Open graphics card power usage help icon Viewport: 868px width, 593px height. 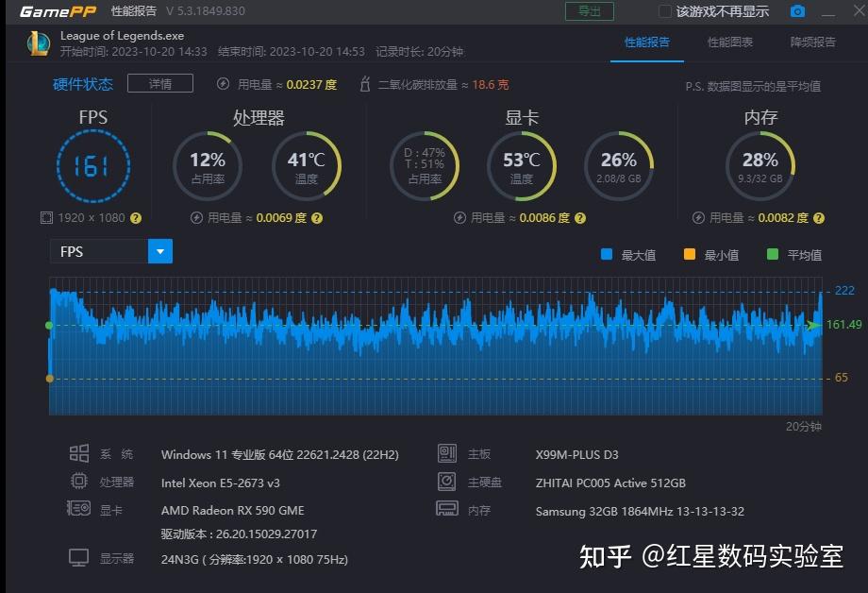579,218
